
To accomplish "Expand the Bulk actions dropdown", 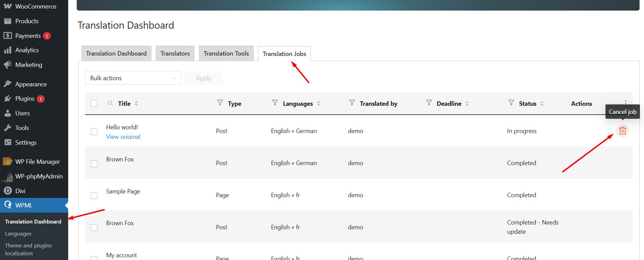I will point(133,78).
